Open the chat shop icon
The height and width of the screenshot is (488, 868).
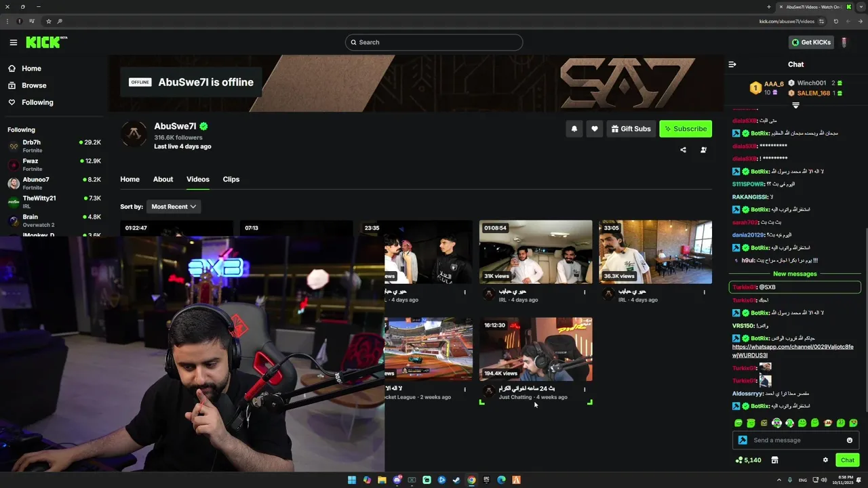pyautogui.click(x=775, y=460)
